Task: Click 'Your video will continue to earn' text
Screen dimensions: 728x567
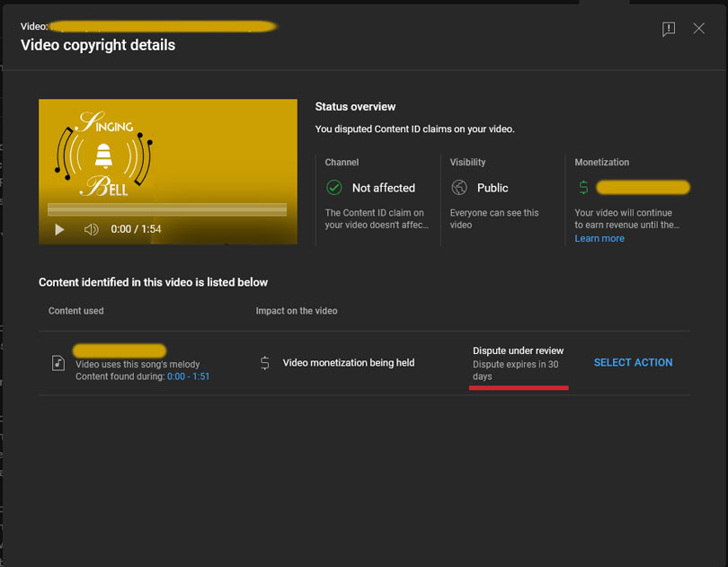Action: coord(626,218)
